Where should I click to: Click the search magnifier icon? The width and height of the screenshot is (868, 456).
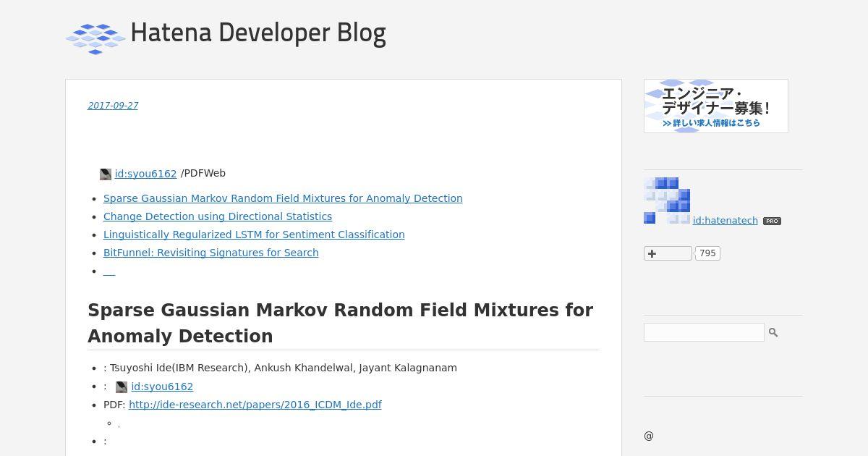[x=773, y=332]
